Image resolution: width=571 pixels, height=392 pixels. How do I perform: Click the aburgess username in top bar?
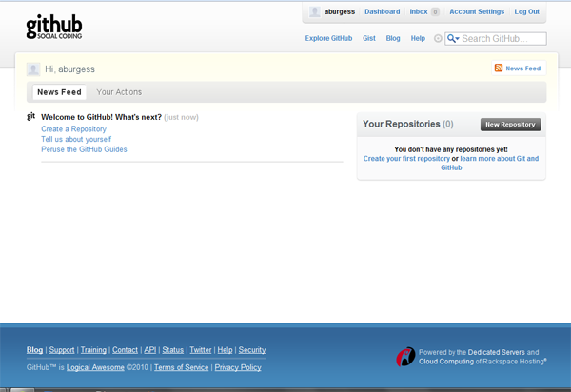[340, 11]
